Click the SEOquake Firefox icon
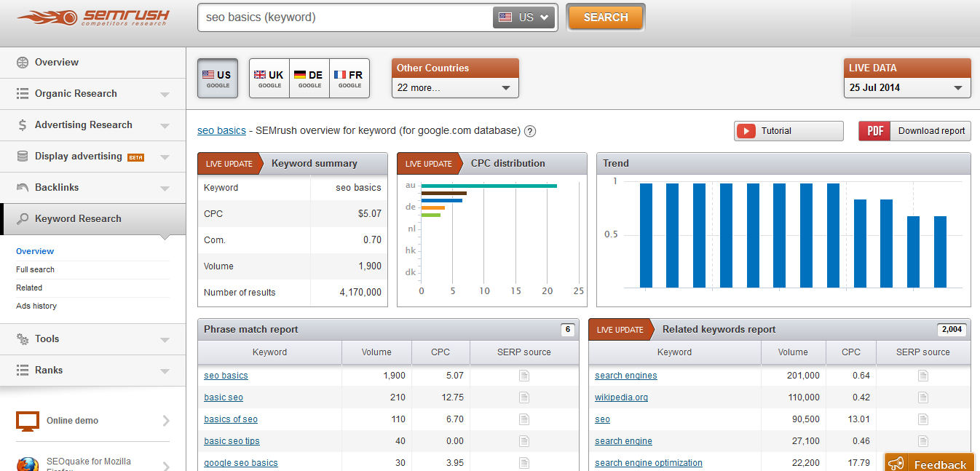The image size is (980, 471). click(x=28, y=464)
